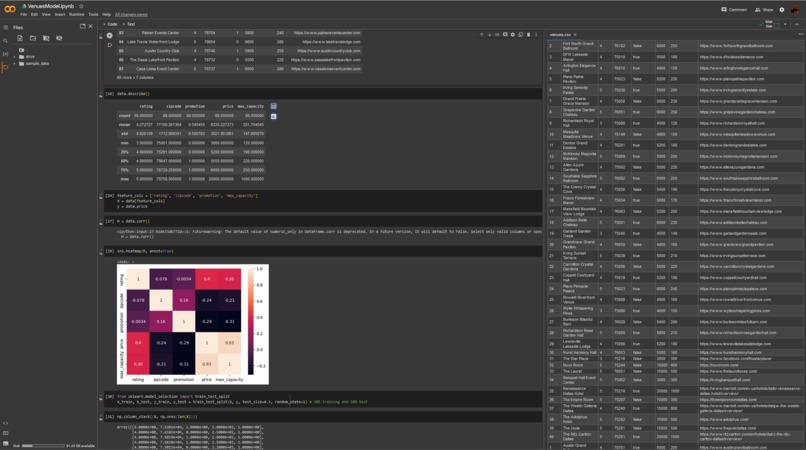Image resolution: width=806 pixels, height=450 pixels.
Task: Close the venues.csv tab
Action: click(x=575, y=35)
